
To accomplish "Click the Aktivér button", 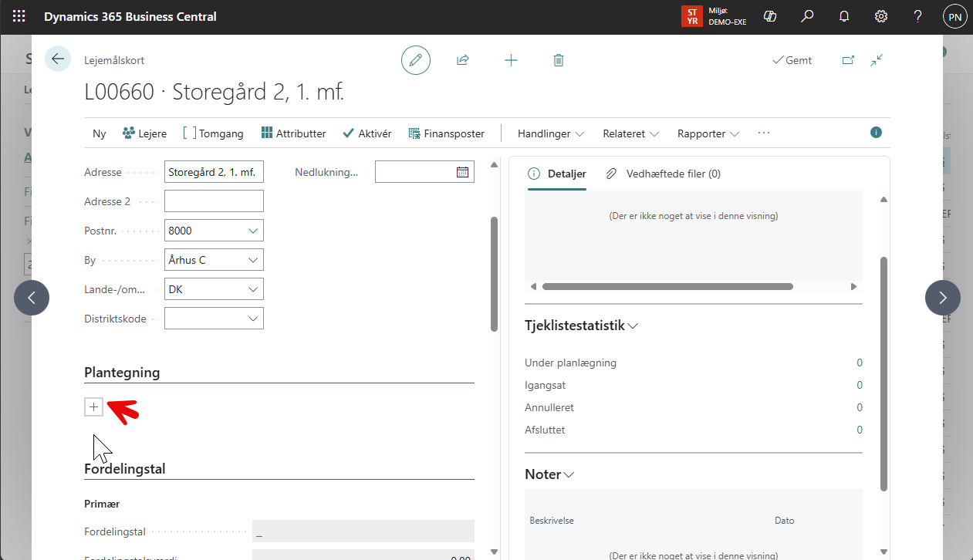I will [x=367, y=133].
